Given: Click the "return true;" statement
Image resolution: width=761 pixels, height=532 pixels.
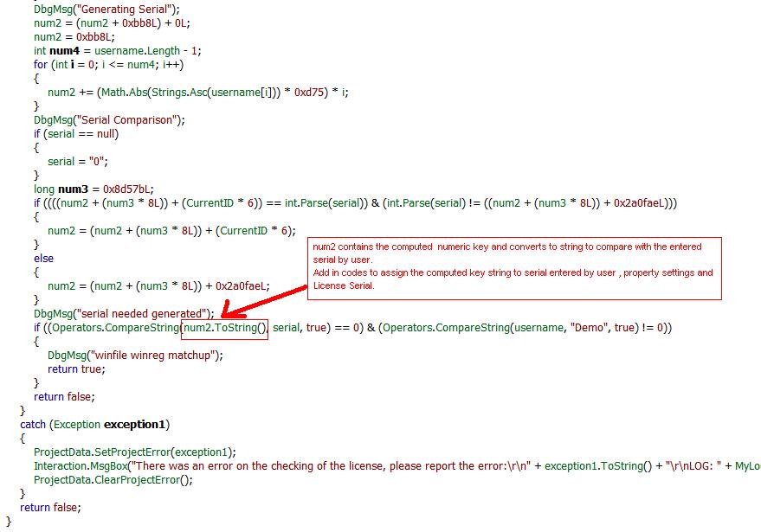Looking at the screenshot, I should (76, 369).
